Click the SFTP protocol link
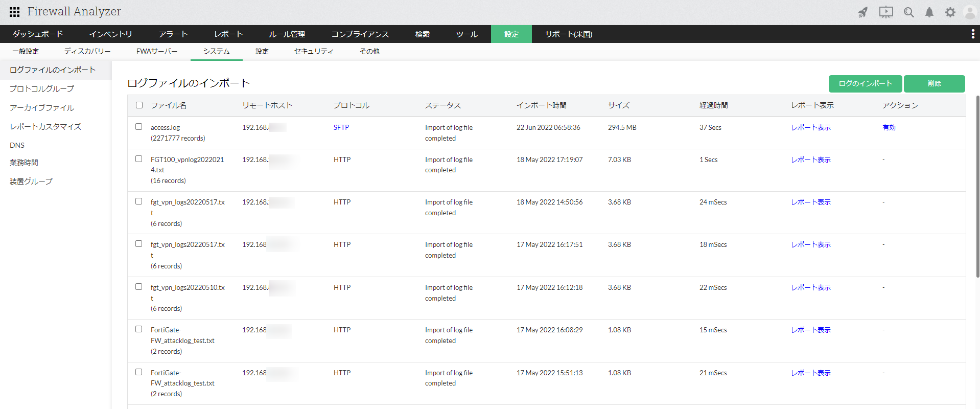 pos(341,128)
